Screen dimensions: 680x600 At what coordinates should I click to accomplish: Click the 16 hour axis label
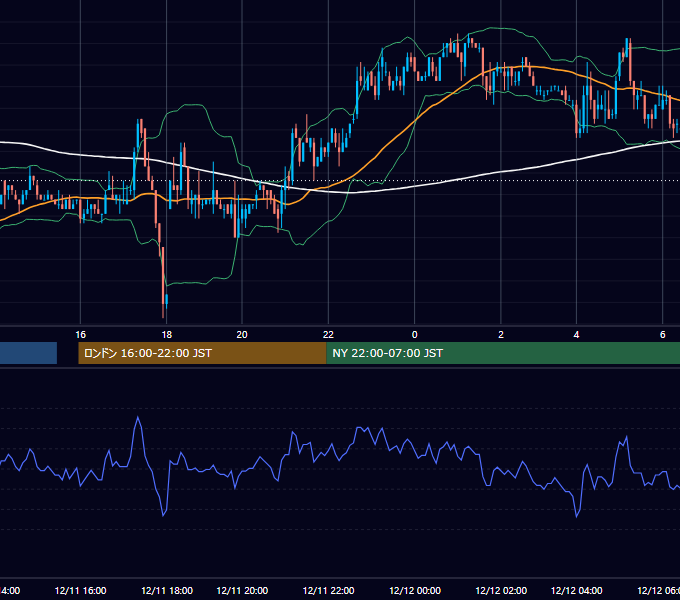pyautogui.click(x=81, y=335)
